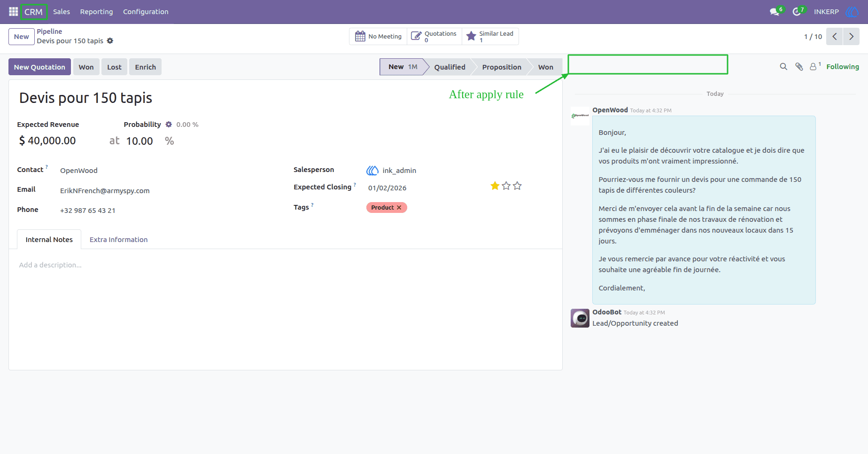This screenshot has width=868, height=454.
Task: Set priority to first star
Action: pos(495,186)
